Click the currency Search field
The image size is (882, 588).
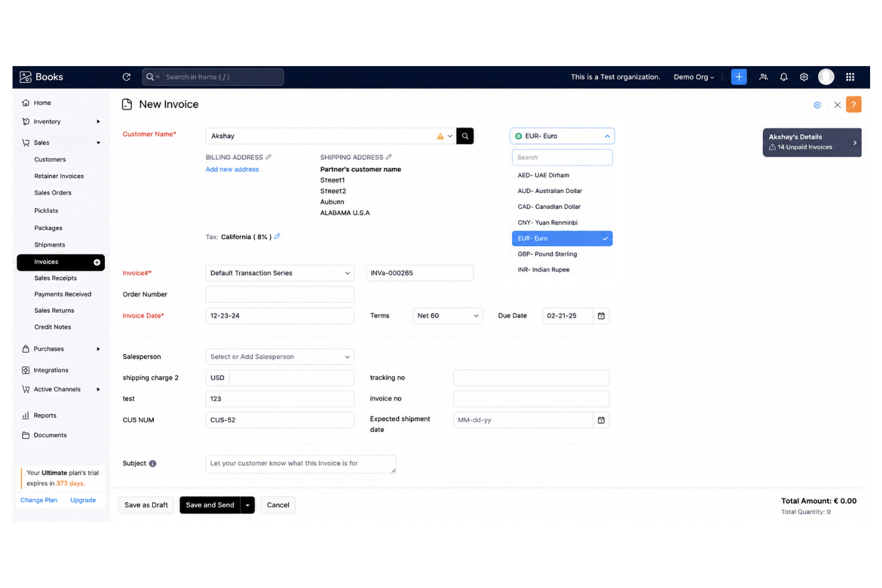562,157
